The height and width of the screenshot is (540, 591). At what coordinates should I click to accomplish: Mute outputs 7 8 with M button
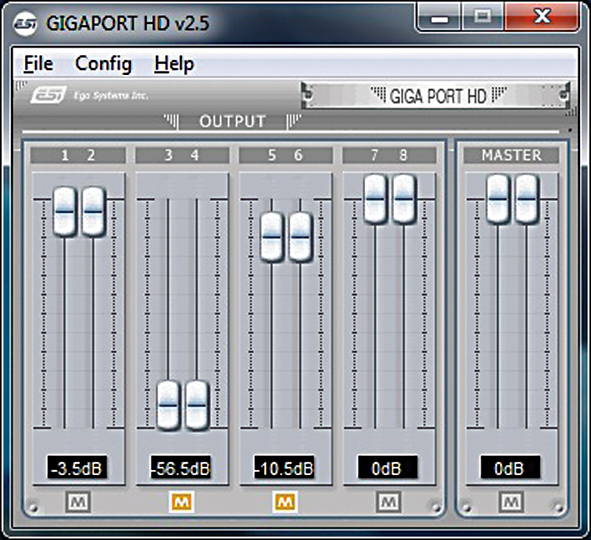389,502
